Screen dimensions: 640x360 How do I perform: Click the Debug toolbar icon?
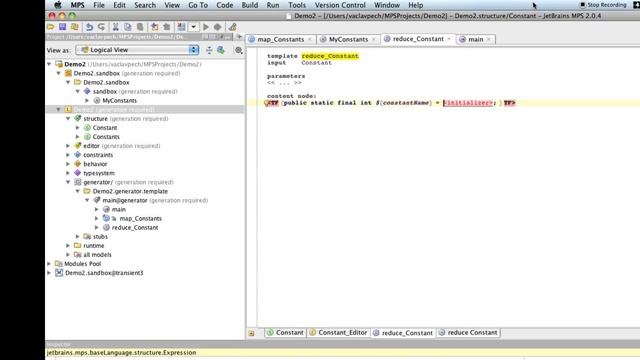218,27
